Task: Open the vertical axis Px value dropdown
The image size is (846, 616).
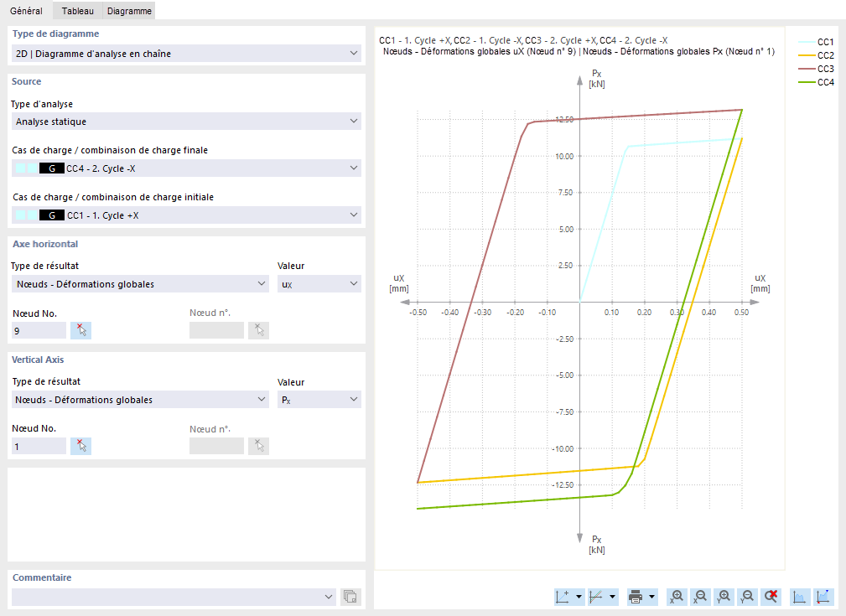Action: (x=319, y=400)
